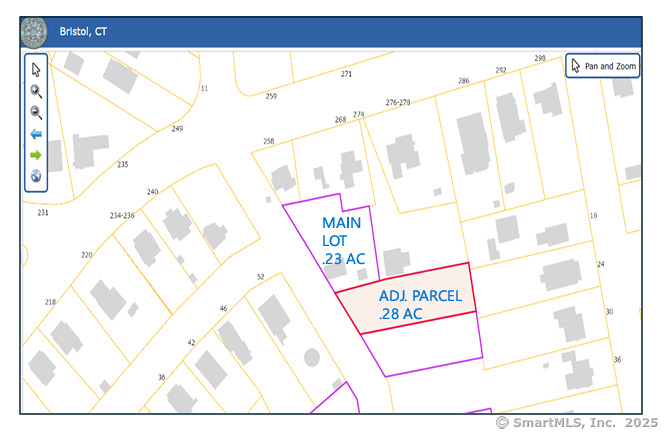
Task: Select the pointer arrow tool in toolbar
Action: pyautogui.click(x=36, y=69)
